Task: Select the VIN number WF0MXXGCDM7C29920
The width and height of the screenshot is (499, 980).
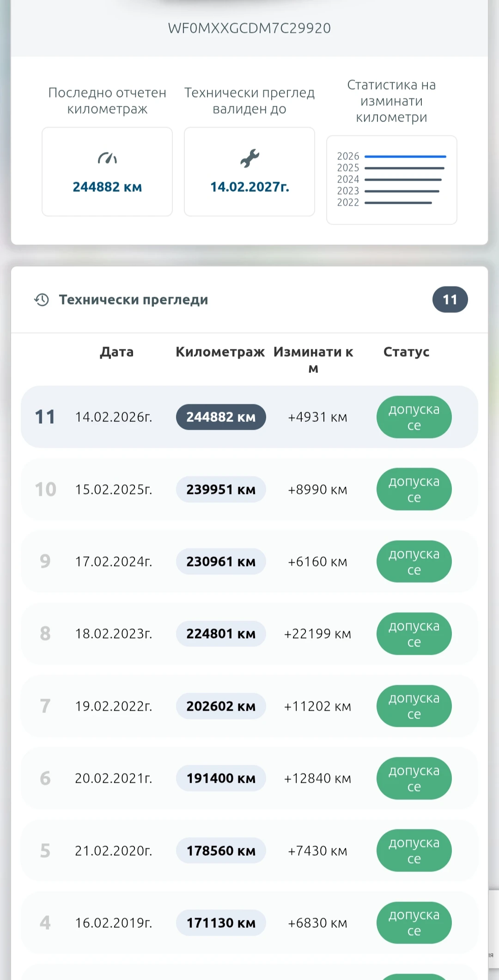Action: pyautogui.click(x=249, y=28)
